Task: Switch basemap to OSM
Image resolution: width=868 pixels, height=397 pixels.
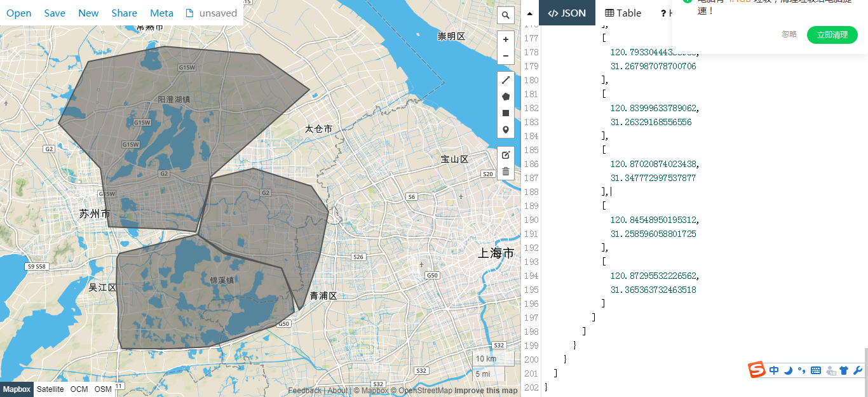Action: pyautogui.click(x=103, y=389)
